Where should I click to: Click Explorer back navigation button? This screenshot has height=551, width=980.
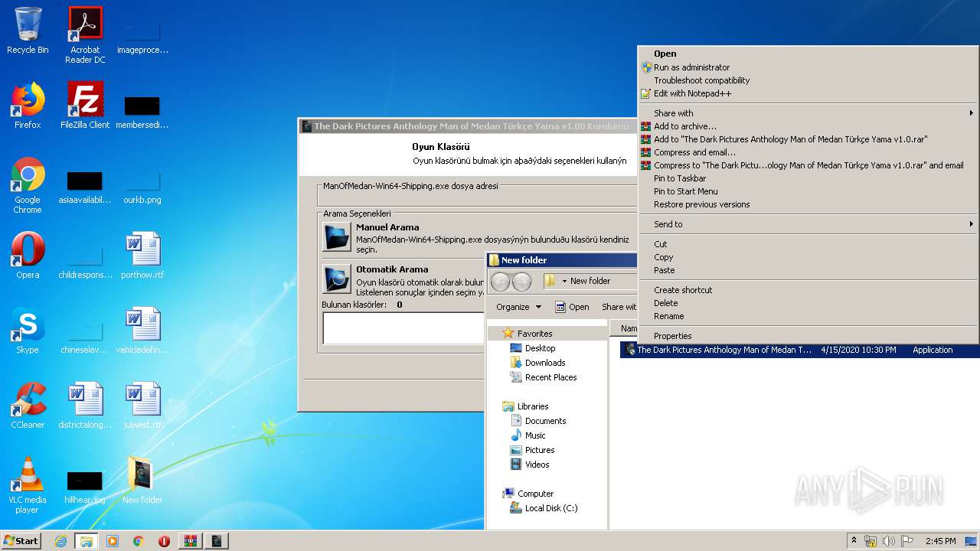500,282
